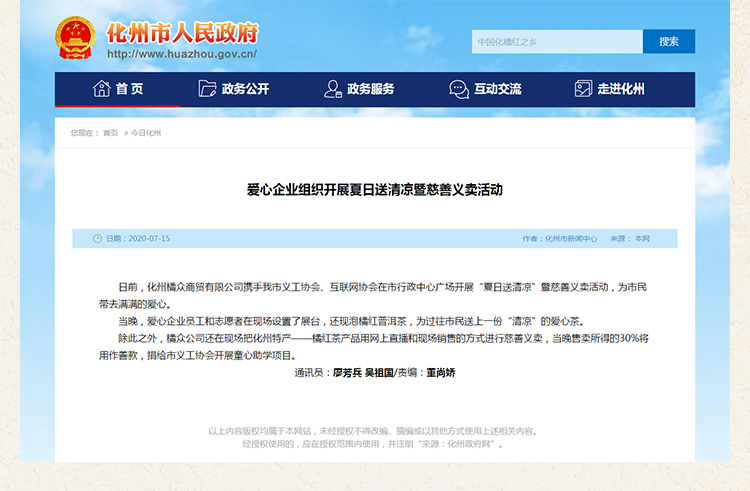Click the 化州市人民政府 site title
Viewport: 750px width, 491px height.
coord(181,30)
